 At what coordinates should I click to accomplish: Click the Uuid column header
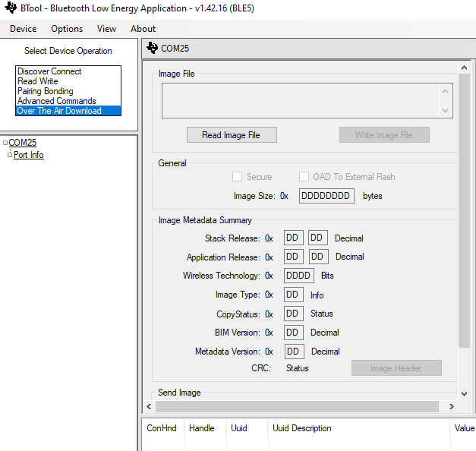pos(247,428)
